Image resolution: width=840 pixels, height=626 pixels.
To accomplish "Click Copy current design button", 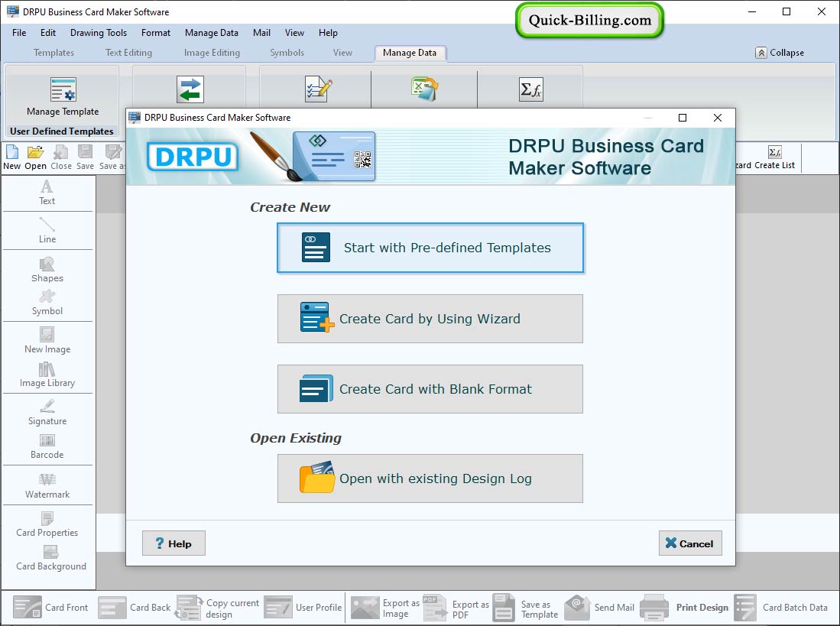I will (x=218, y=608).
